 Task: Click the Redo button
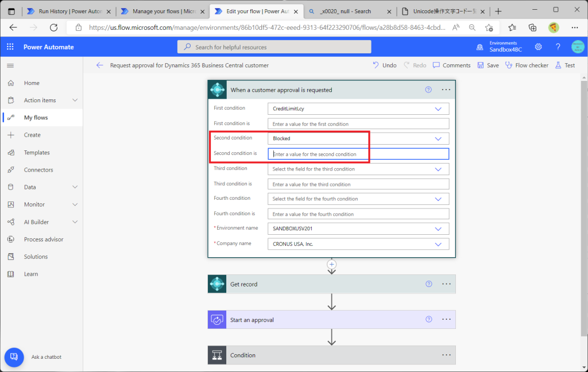point(415,65)
